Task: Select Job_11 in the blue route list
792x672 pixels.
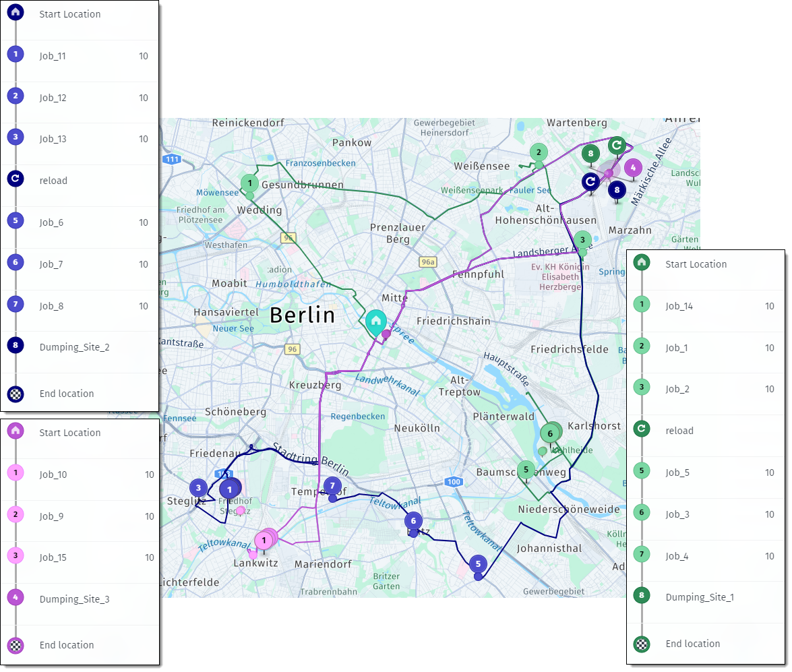Action: tap(80, 56)
